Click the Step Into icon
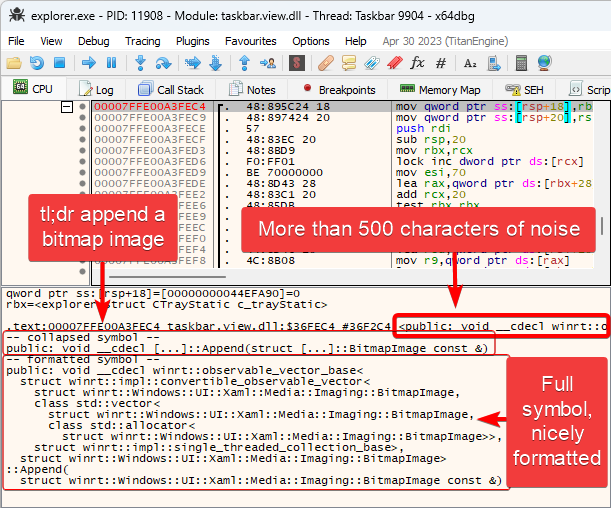Image resolution: width=611 pixels, height=508 pixels. pos(140,63)
